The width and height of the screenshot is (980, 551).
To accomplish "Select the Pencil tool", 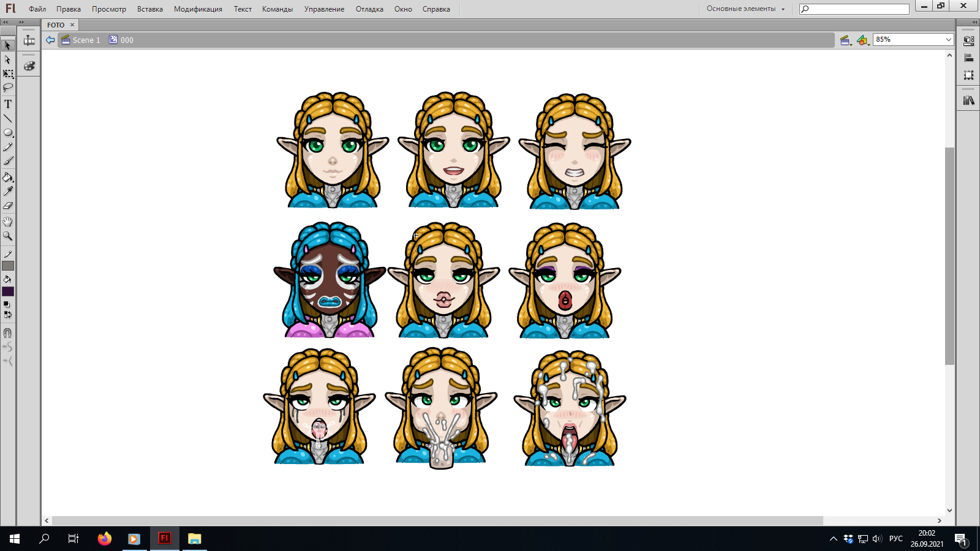I will 8,147.
